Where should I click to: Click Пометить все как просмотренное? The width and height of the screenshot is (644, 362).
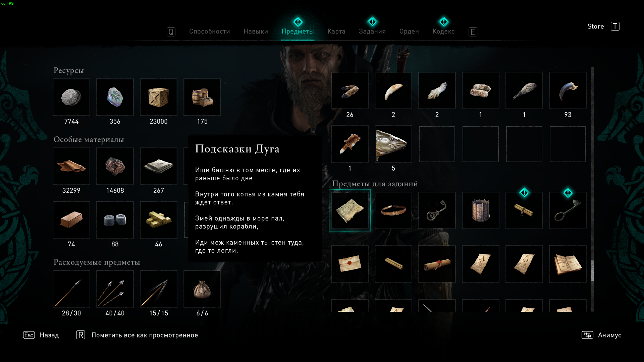pos(137,335)
